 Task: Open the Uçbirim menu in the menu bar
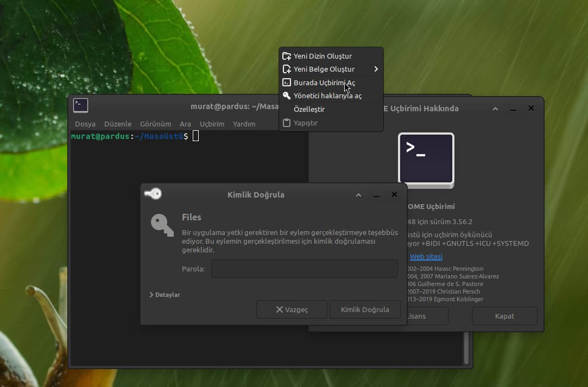(x=212, y=124)
